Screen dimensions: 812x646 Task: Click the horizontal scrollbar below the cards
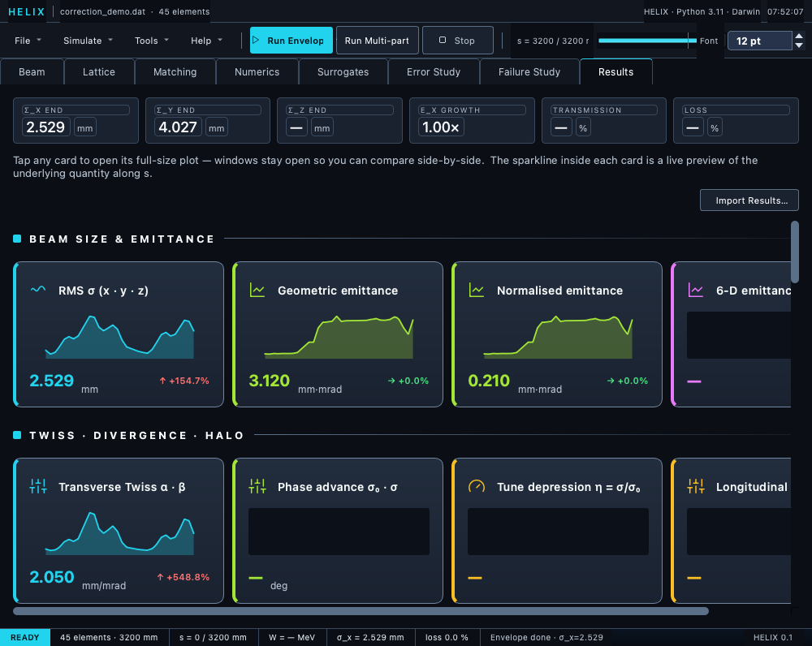click(361, 611)
